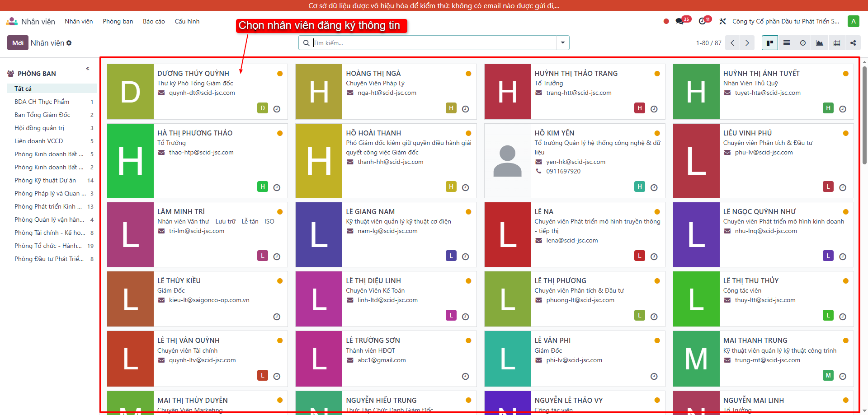Open the debug tools icon
The width and height of the screenshot is (868, 415).
coord(722,21)
